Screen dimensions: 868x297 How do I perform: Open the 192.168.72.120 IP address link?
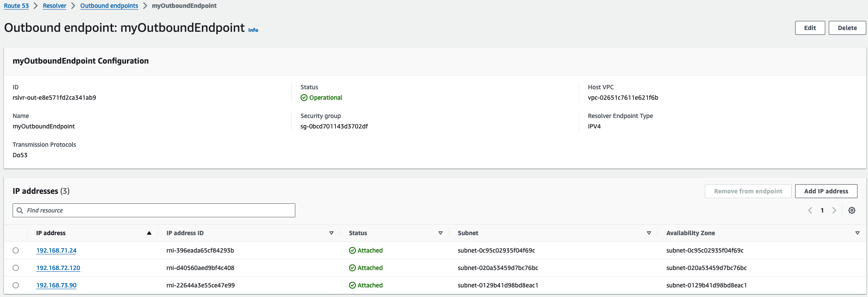[58, 268]
